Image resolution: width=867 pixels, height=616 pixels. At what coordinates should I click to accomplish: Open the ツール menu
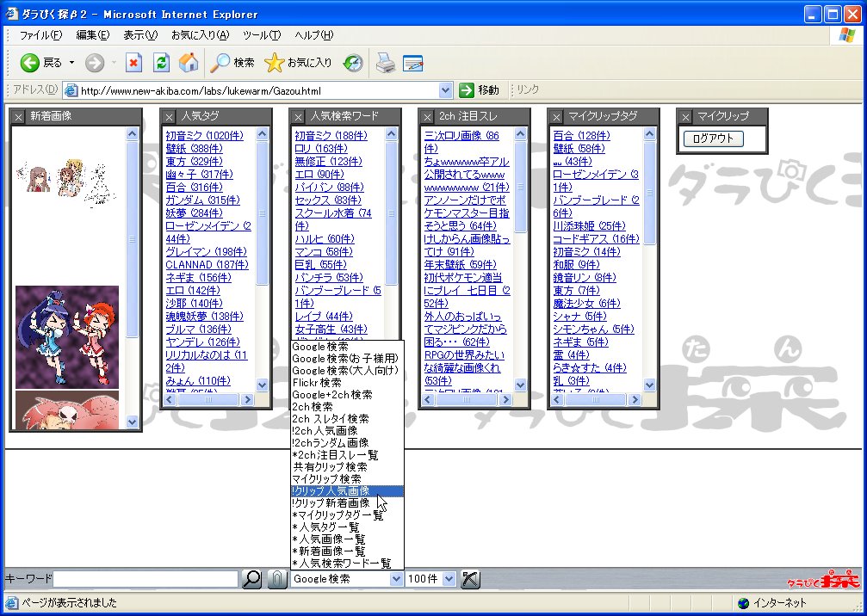(x=262, y=35)
